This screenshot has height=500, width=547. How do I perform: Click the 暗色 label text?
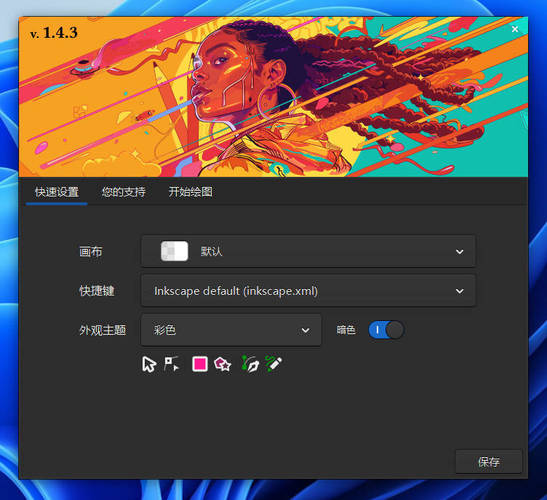pyautogui.click(x=346, y=330)
